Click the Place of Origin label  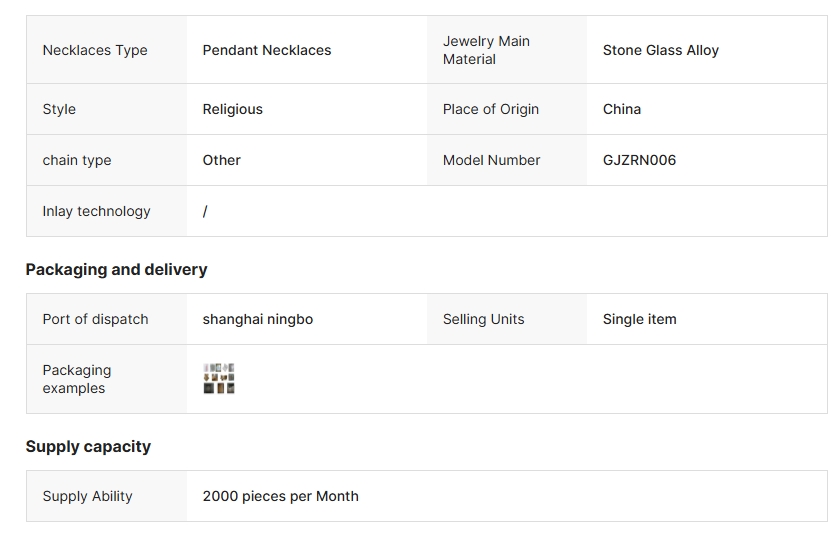pos(490,109)
